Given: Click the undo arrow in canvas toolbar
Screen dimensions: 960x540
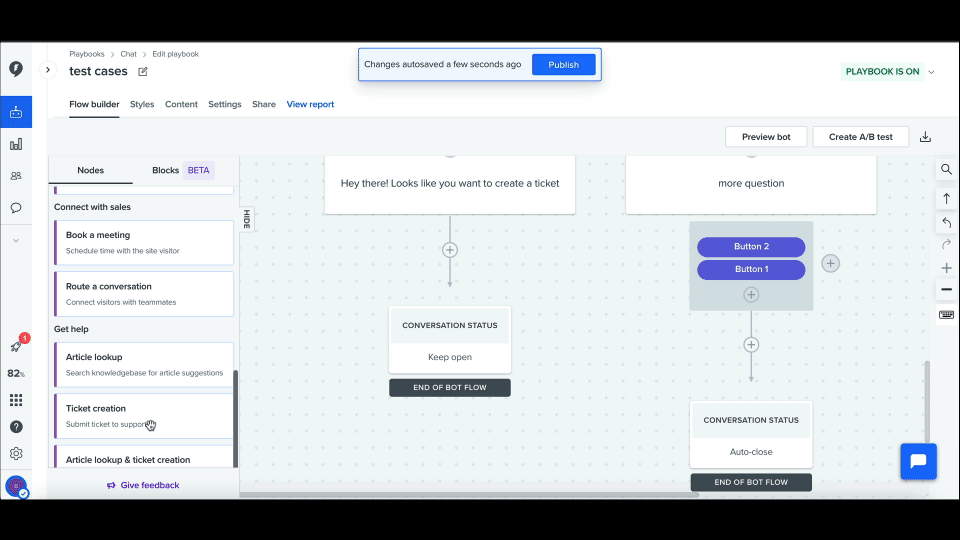Looking at the screenshot, I should (x=946, y=222).
